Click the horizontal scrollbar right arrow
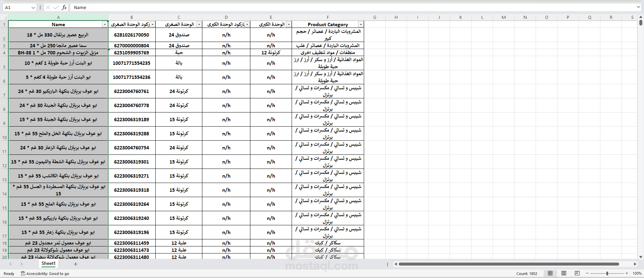 (635, 264)
